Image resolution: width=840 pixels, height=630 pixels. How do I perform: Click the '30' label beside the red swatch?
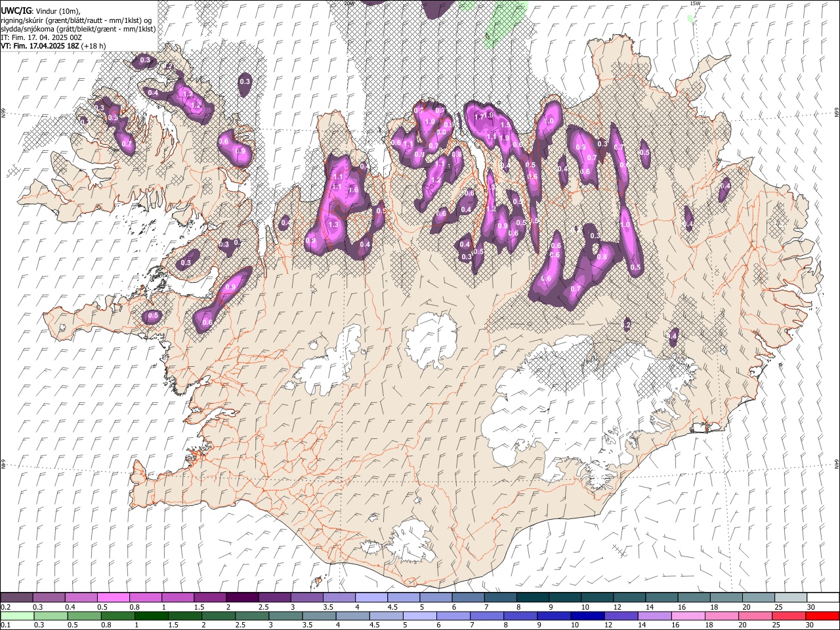click(x=810, y=625)
